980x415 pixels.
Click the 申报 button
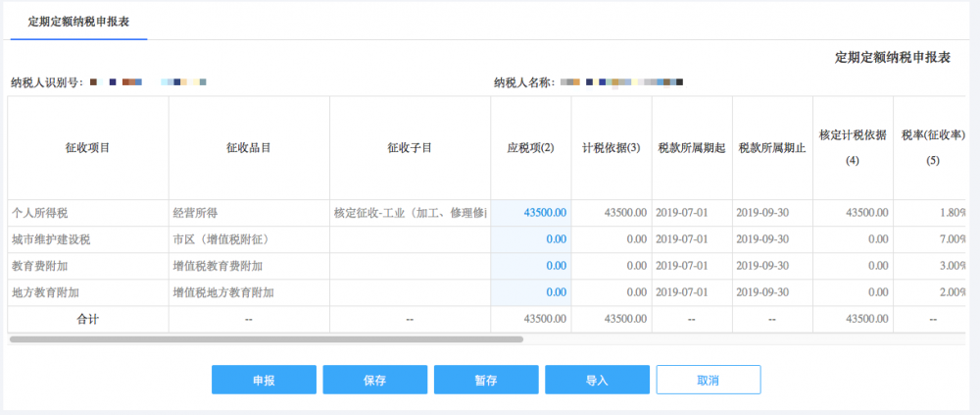tap(264, 380)
